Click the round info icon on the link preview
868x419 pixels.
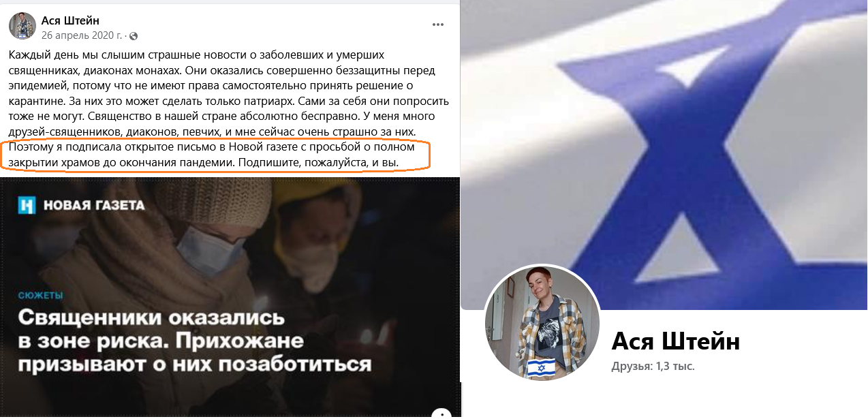[x=441, y=414]
